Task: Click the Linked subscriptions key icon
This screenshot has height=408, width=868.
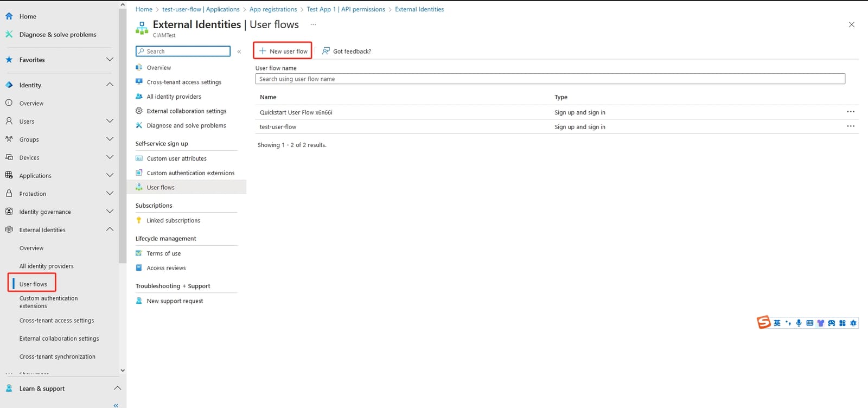Action: pos(139,220)
